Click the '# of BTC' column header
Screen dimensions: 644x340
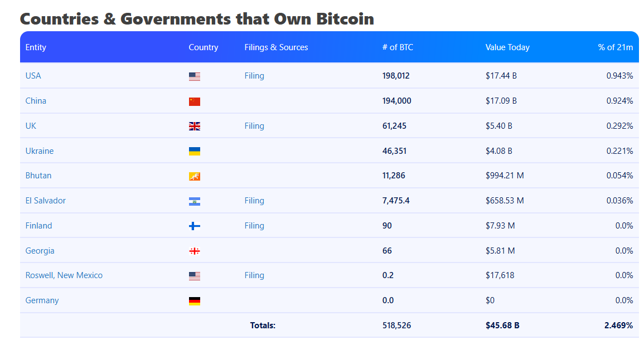398,47
